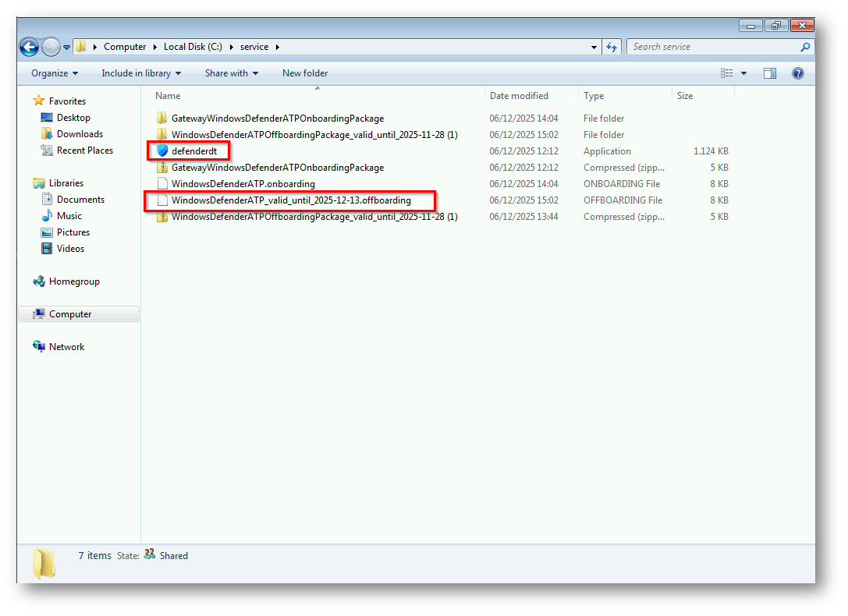848x616 pixels.
Task: Click the Music note icon
Action: tap(47, 215)
